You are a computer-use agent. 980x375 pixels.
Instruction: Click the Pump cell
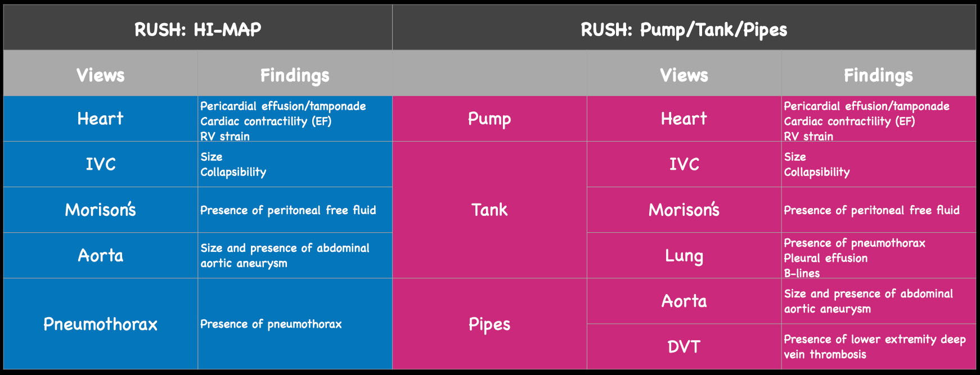click(x=489, y=119)
